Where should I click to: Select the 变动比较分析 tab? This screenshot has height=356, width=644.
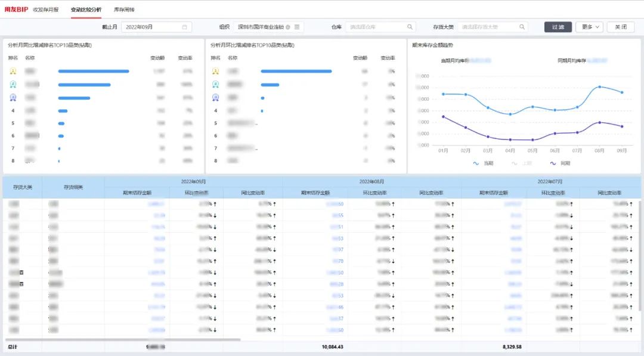click(x=86, y=10)
